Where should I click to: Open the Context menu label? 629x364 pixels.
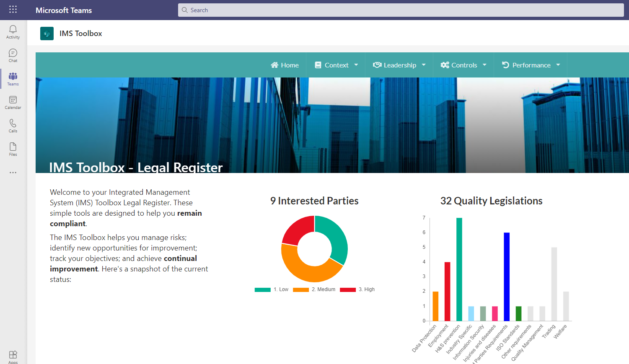[337, 65]
